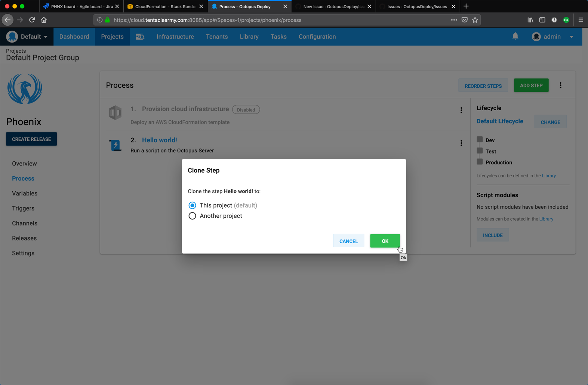The image size is (588, 385).
Task: Open Infrastructure in top navigation
Action: (175, 37)
